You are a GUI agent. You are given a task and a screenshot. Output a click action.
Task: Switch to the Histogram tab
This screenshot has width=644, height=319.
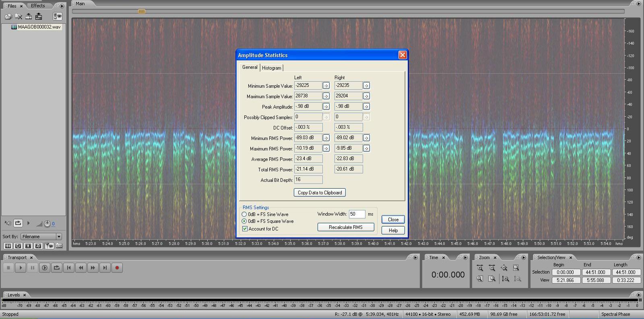pos(272,68)
